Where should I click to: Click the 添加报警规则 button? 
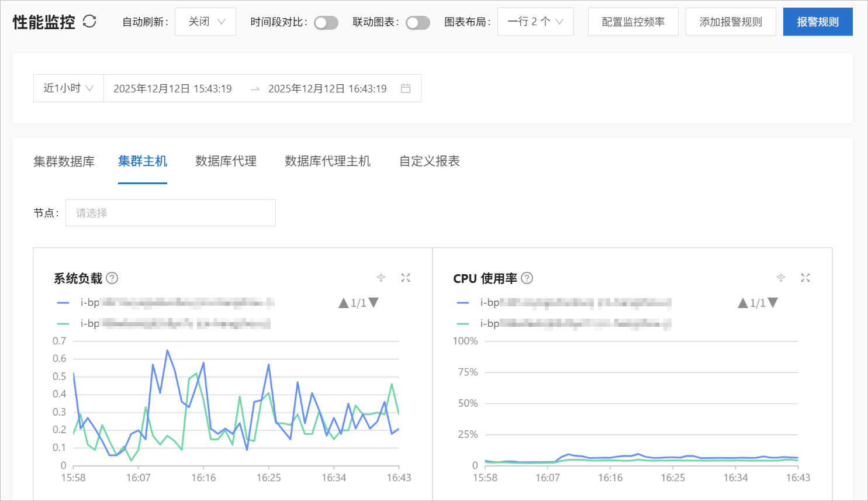click(x=731, y=22)
